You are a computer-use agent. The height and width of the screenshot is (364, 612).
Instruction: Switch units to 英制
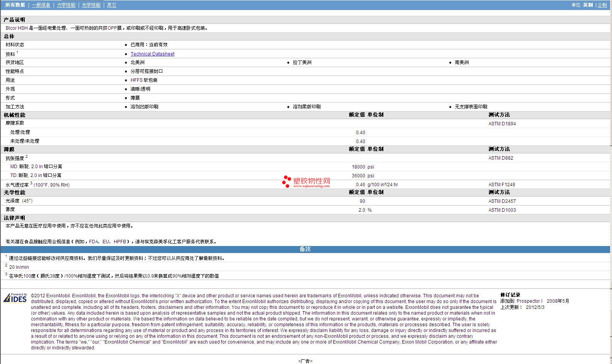tap(588, 5)
